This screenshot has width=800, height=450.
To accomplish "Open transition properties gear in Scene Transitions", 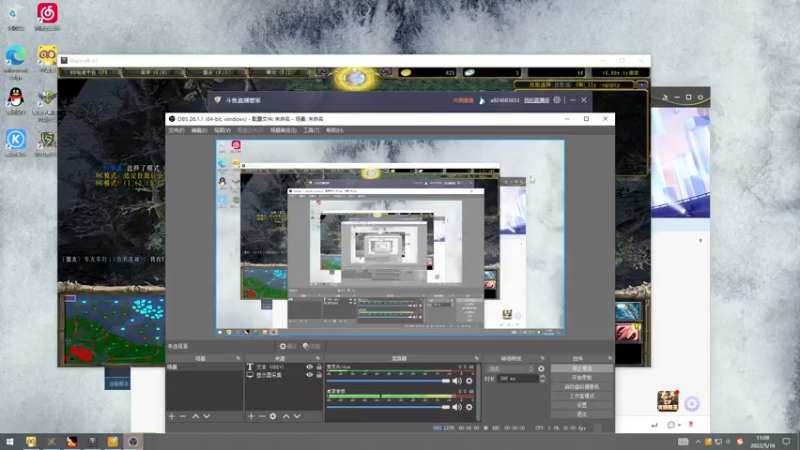I will click(541, 368).
